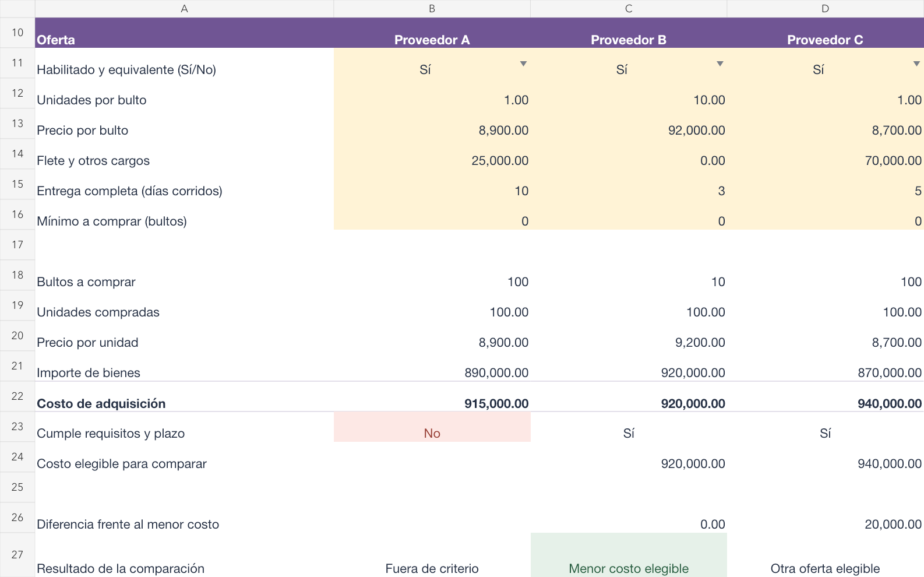Click the 'Costo elegible para comparar' label
The height and width of the screenshot is (577, 924).
coord(122,464)
